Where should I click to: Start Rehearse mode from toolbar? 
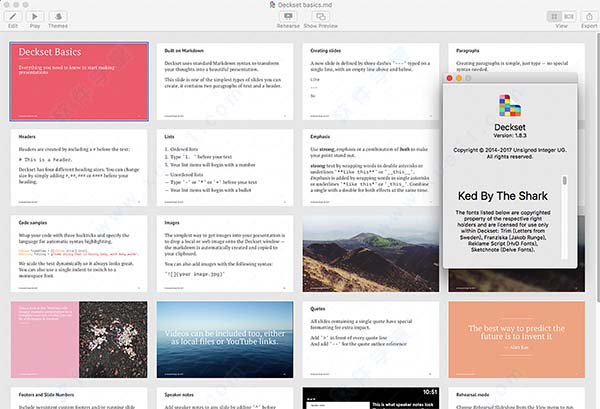tap(288, 16)
